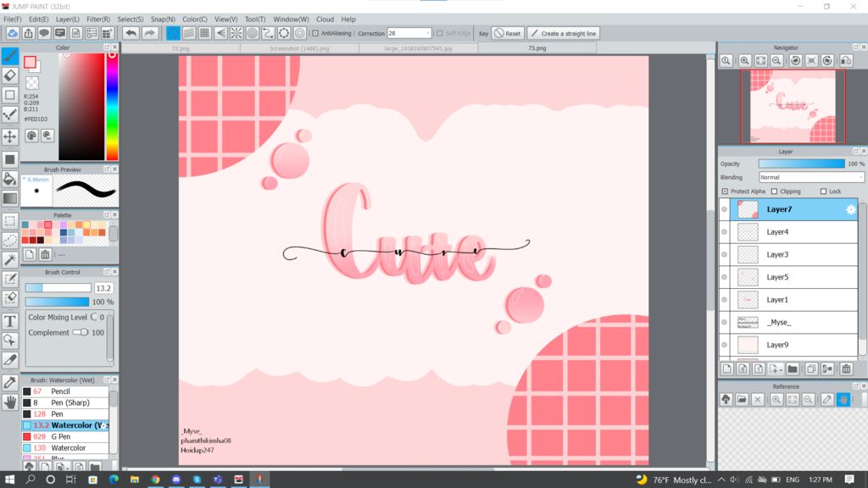Enable the Clipping checkbox
Viewport: 868px width, 488px height.
pyautogui.click(x=774, y=191)
